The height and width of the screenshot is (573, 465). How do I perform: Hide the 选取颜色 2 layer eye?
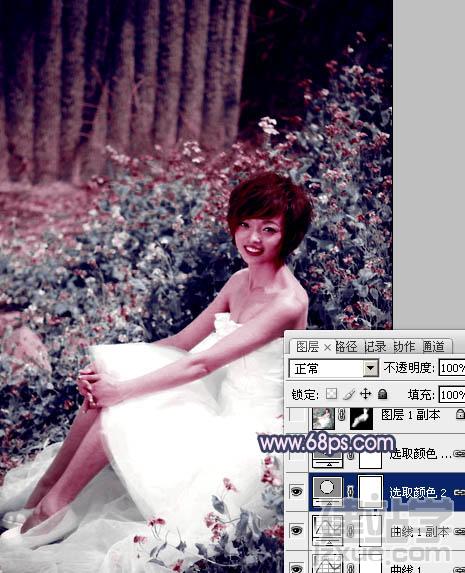coord(296,492)
